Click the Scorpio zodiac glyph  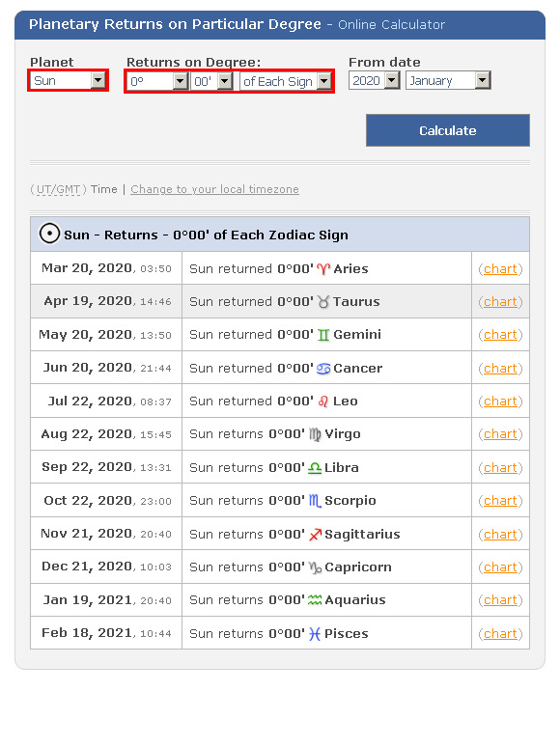tap(315, 501)
